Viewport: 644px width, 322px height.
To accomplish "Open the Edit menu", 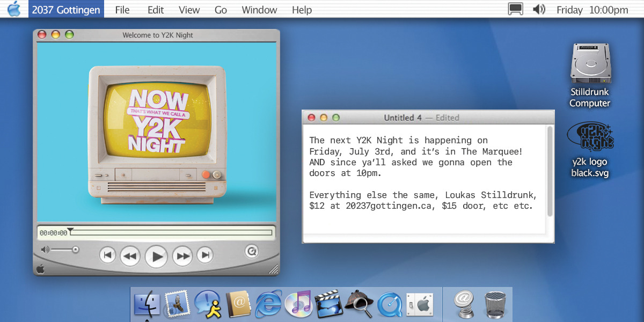I will (156, 10).
